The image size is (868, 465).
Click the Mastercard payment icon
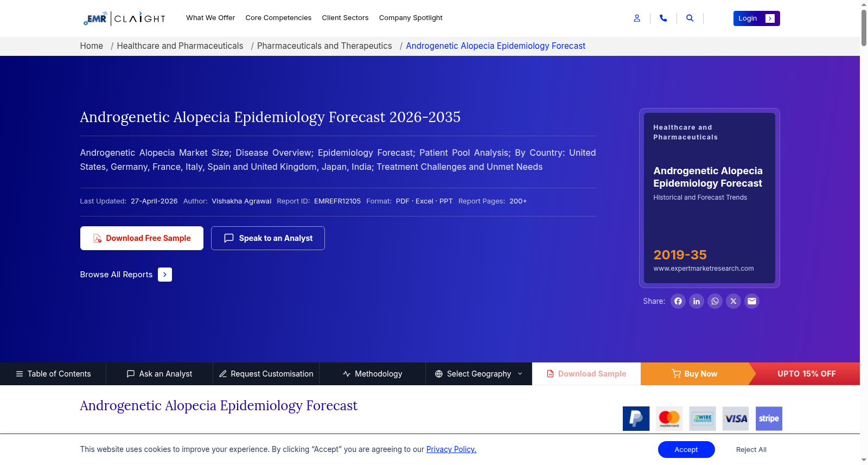669,418
